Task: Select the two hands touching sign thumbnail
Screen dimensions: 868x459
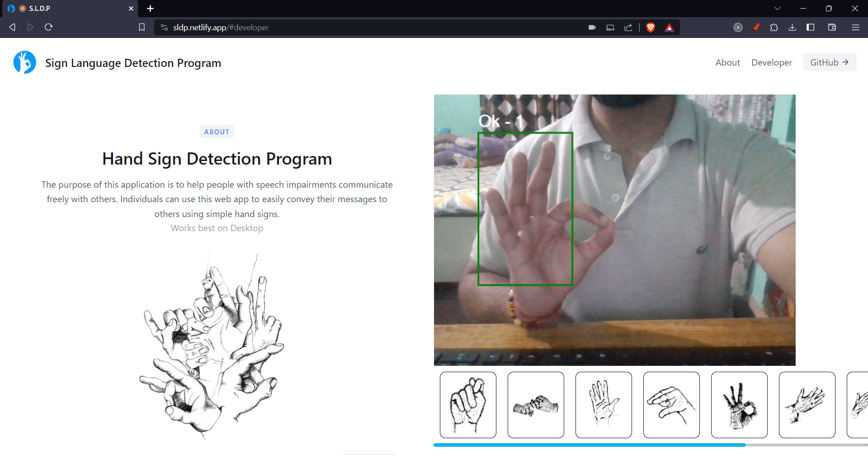Action: click(x=536, y=405)
